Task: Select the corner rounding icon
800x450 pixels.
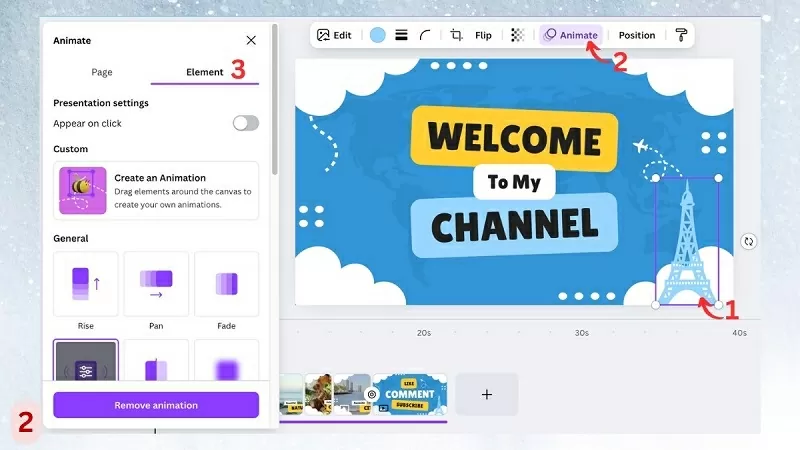Action: pos(425,35)
